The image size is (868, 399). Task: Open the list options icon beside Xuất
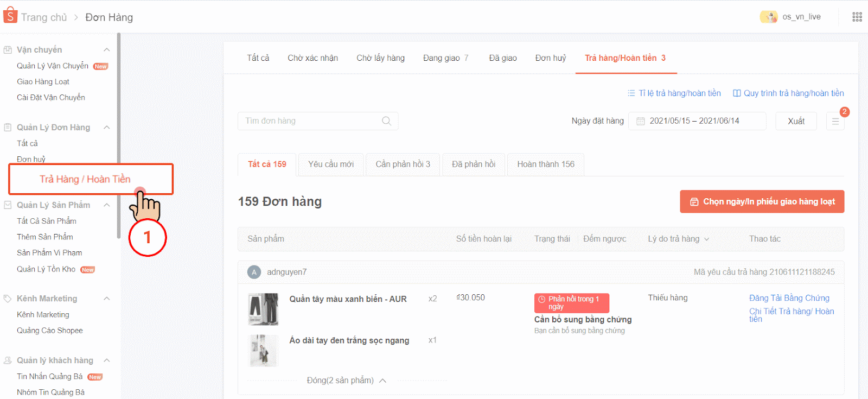[835, 122]
